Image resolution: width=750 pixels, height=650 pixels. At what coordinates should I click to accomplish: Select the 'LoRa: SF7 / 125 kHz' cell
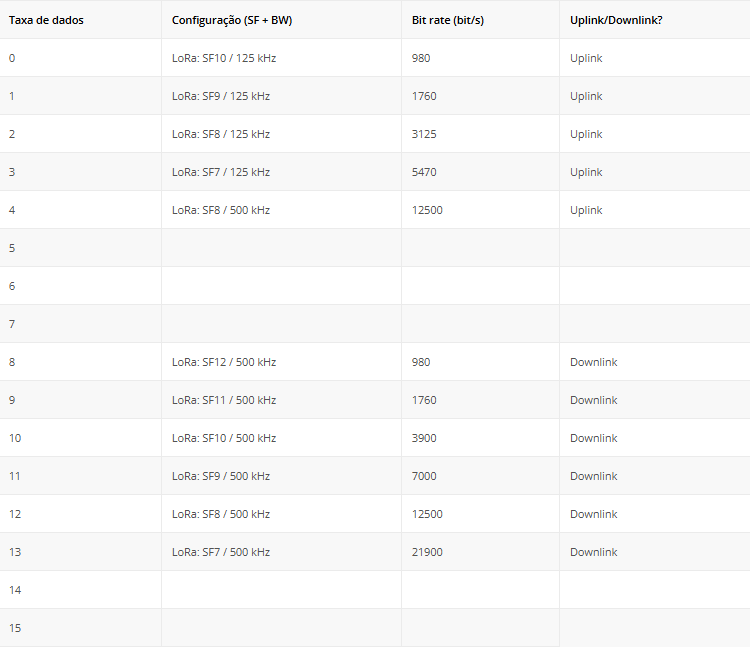[x=220, y=172]
